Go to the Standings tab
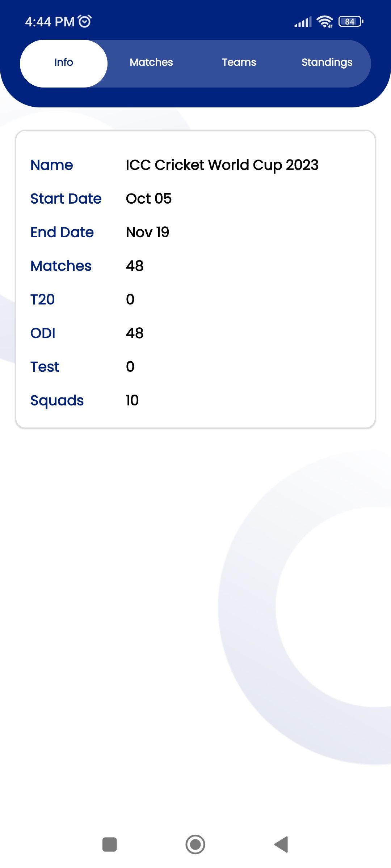Screen dimensions: 391x868 (x=327, y=63)
